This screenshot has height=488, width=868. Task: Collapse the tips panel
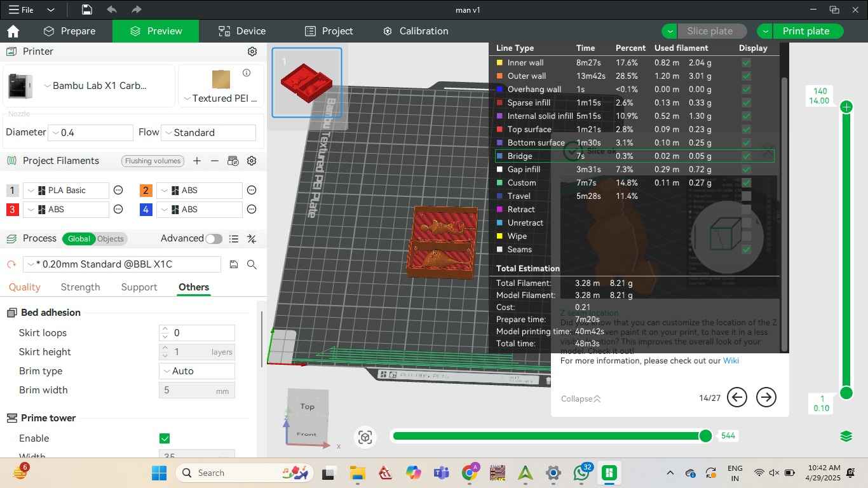click(x=581, y=399)
